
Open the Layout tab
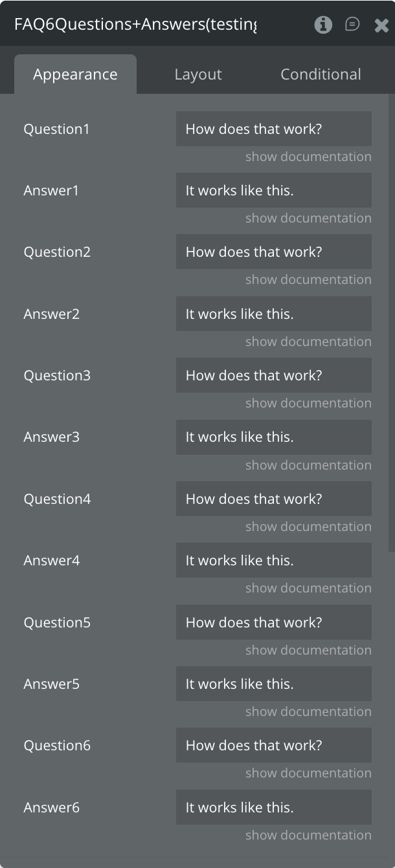[198, 74]
